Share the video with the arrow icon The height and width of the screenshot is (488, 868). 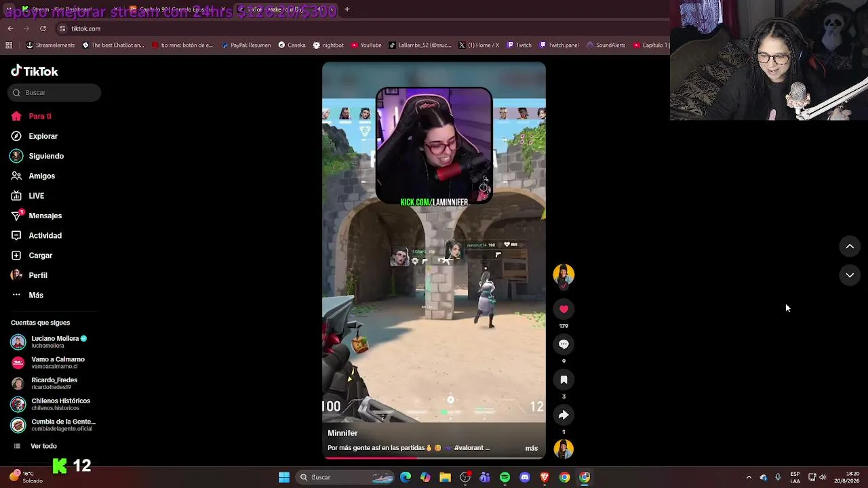pyautogui.click(x=564, y=415)
